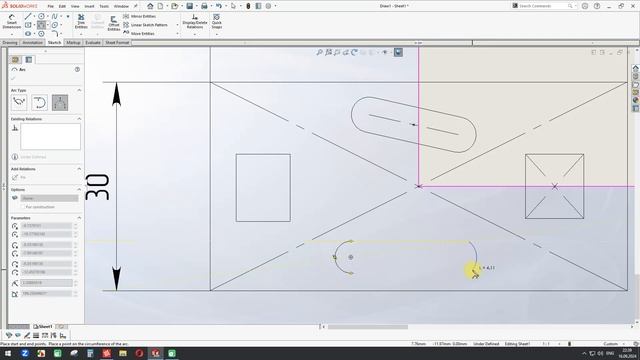The width and height of the screenshot is (640, 360).
Task: Click the arc radius parameter field
Action: [46, 283]
